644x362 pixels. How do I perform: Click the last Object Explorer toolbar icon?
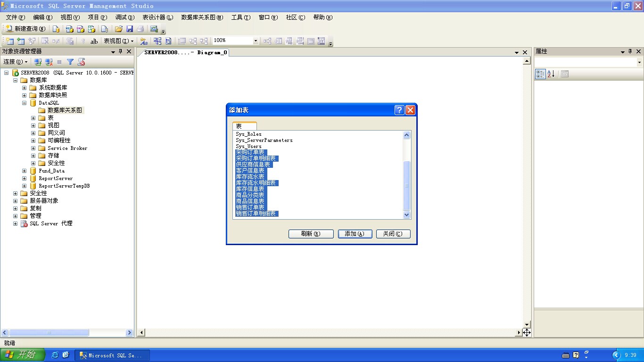pyautogui.click(x=81, y=62)
